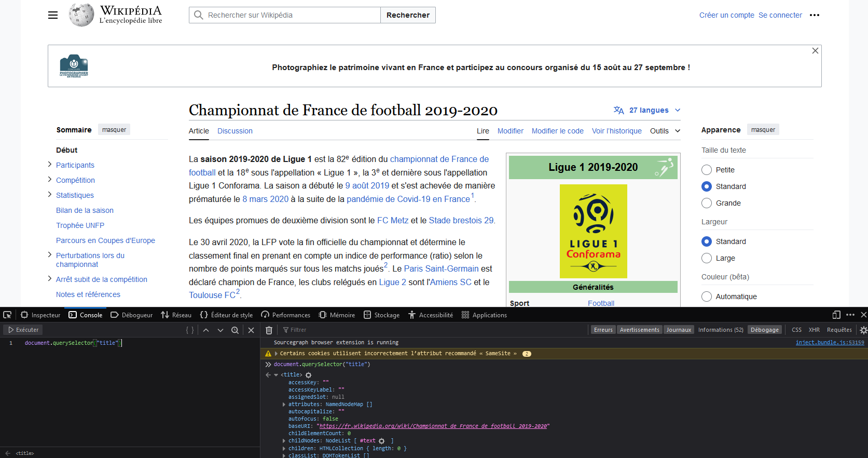
Task: Open the Performances devtools tab
Action: [x=286, y=315]
